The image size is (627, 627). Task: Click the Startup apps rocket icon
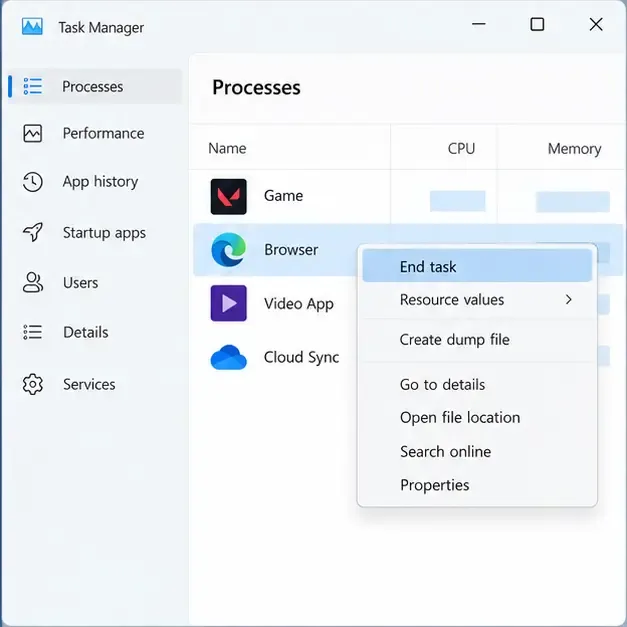(32, 232)
